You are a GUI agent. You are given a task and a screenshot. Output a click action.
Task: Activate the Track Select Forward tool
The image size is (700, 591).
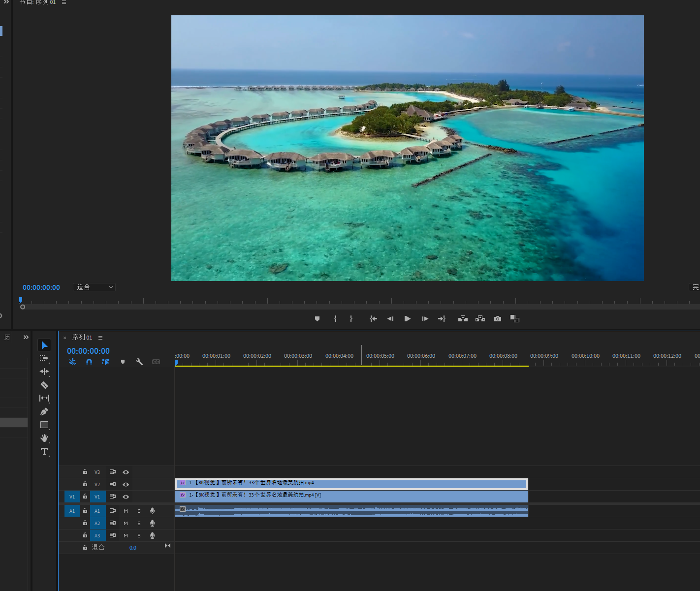click(x=44, y=358)
